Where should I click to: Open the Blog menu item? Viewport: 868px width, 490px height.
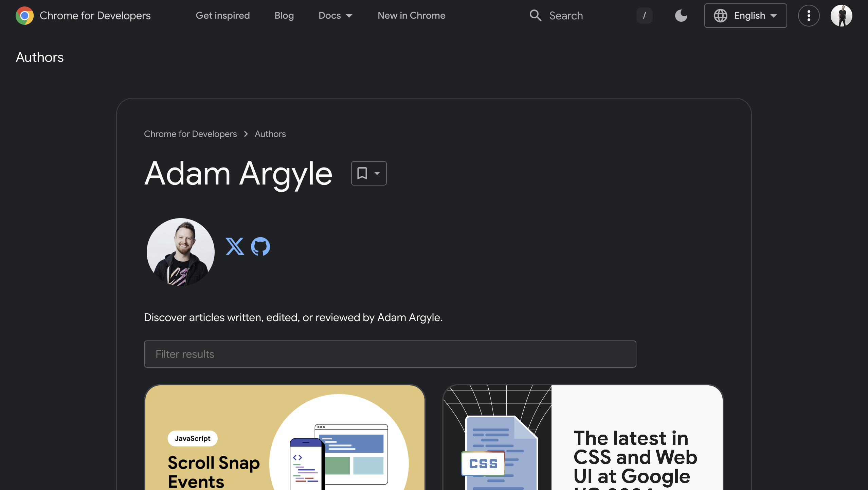[284, 16]
